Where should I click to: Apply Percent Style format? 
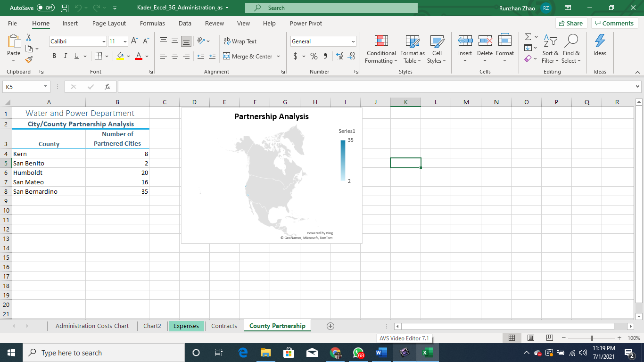[314, 56]
